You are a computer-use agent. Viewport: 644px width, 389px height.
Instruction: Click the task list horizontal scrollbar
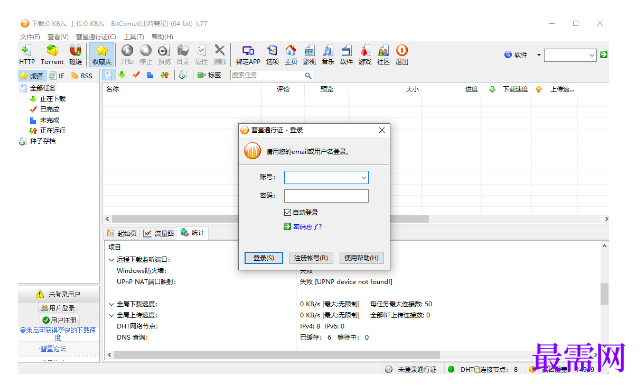pyautogui.click(x=270, y=219)
